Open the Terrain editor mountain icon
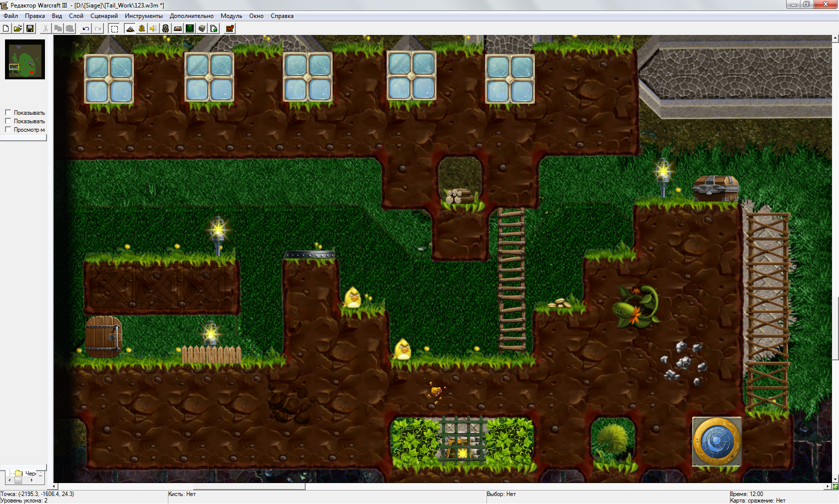This screenshot has width=839, height=504. [x=130, y=28]
